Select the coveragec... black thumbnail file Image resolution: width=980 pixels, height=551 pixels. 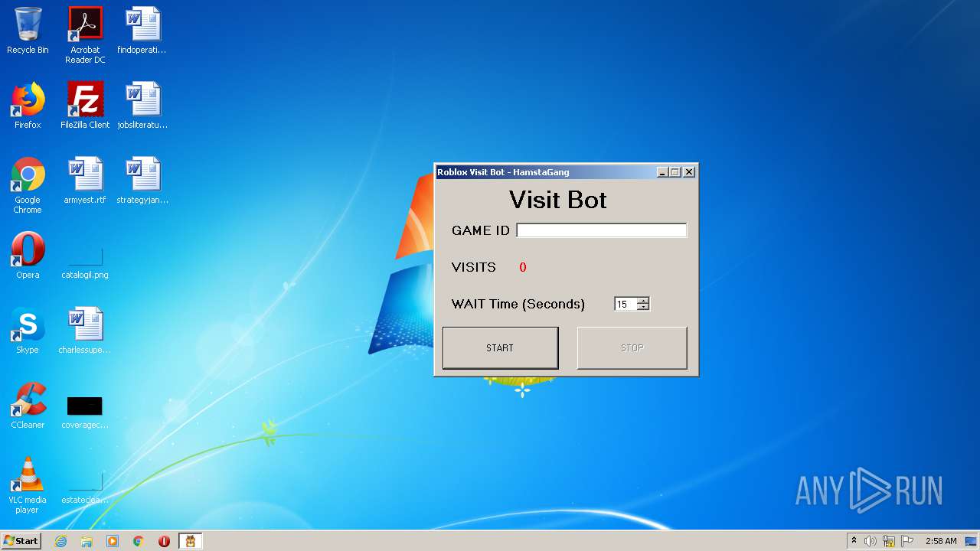[85, 412]
